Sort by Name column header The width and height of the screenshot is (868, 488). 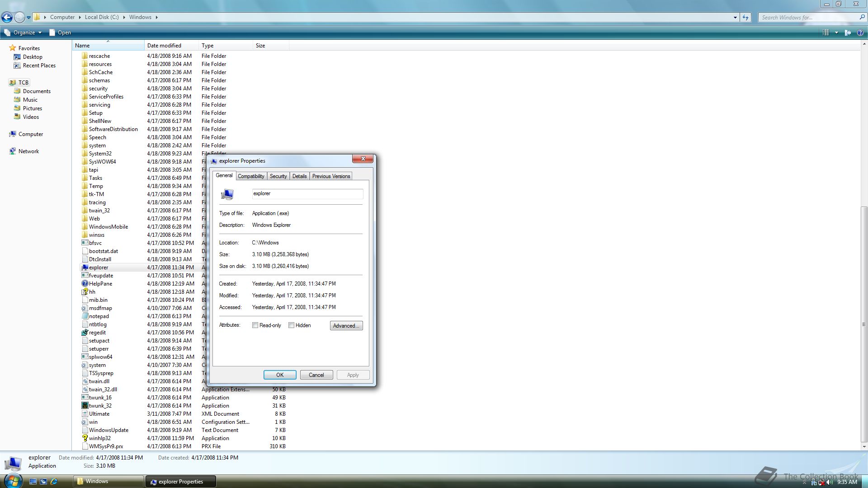(x=108, y=46)
